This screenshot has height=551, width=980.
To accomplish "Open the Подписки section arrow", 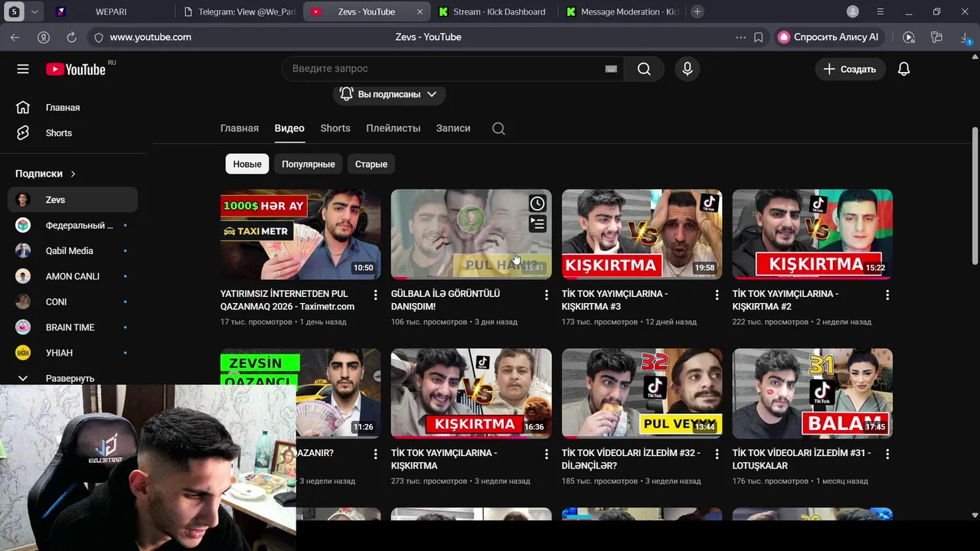I will [x=73, y=174].
